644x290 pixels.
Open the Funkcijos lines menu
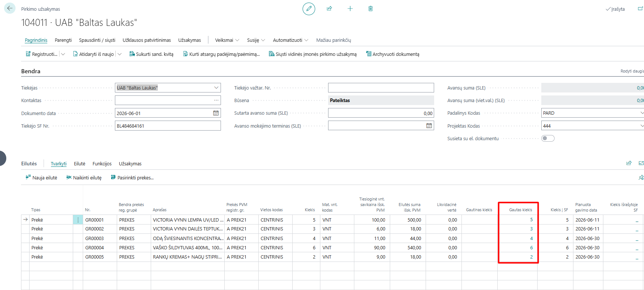(102, 163)
